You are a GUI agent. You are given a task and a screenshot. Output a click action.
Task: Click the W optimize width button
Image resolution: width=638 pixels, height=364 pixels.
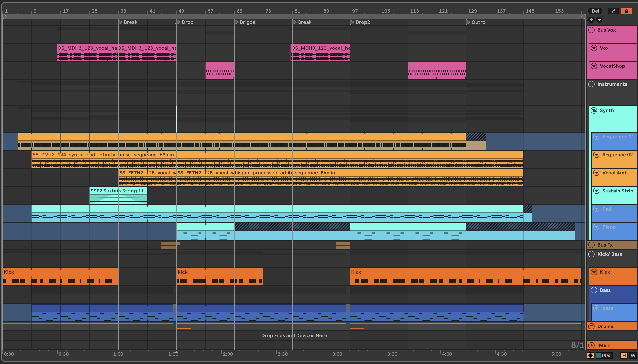[x=633, y=355]
